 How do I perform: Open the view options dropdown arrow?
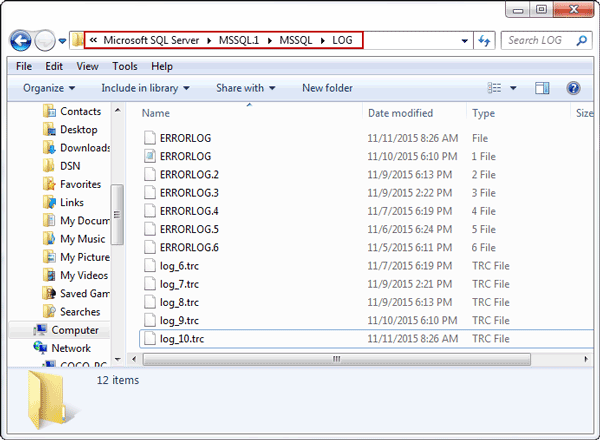click(x=513, y=88)
